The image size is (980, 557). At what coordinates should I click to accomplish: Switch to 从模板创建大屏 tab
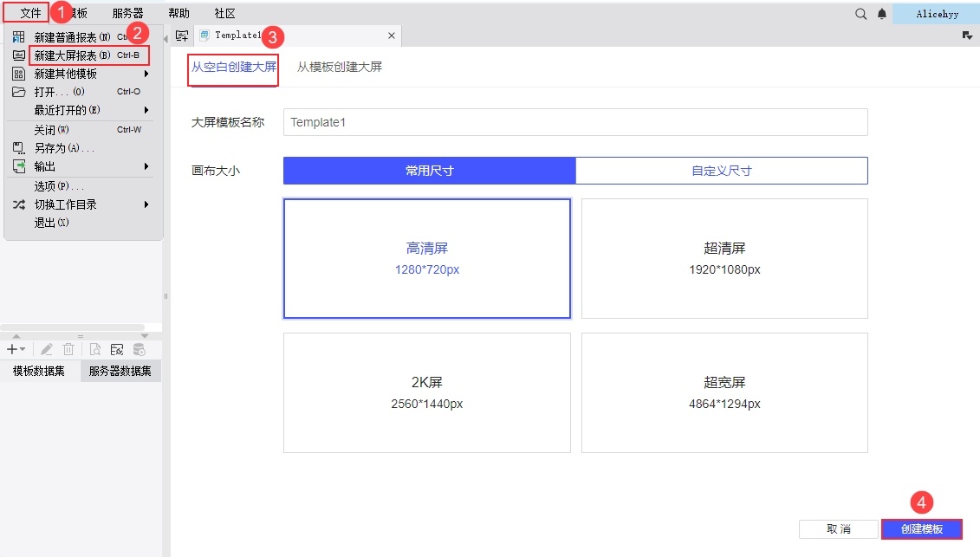click(340, 67)
